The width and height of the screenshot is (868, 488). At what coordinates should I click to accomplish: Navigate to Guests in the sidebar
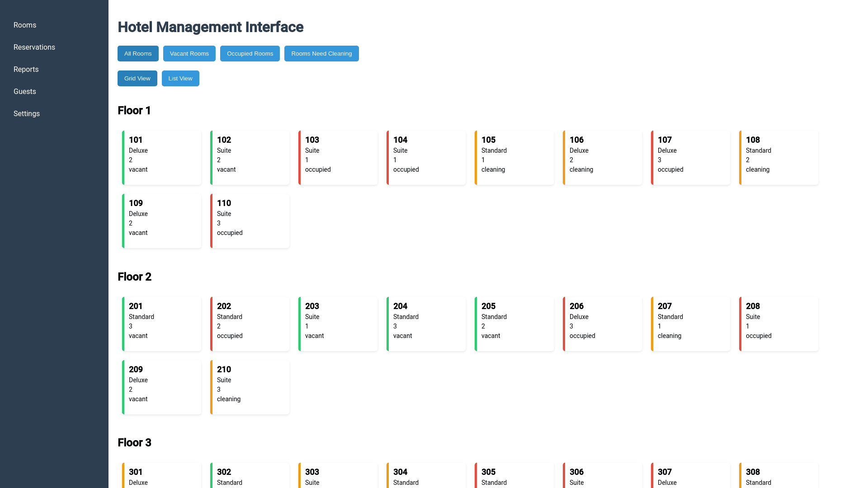click(25, 92)
